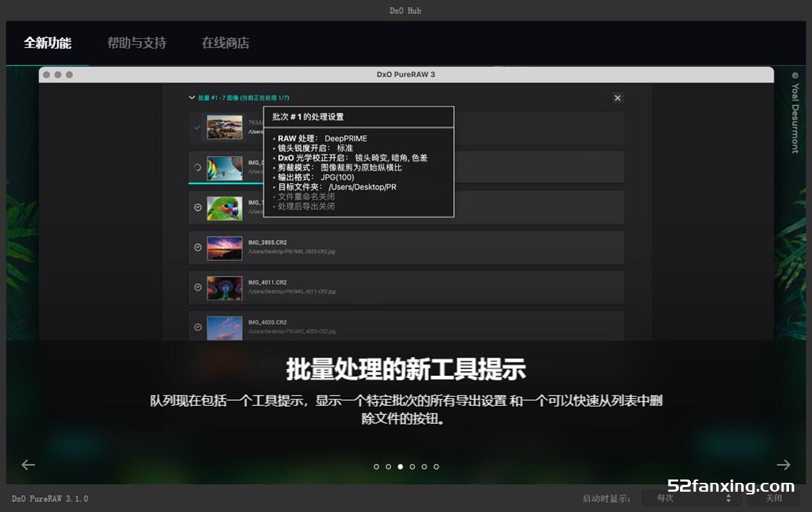Close the batch queue via its X icon

pyautogui.click(x=617, y=98)
